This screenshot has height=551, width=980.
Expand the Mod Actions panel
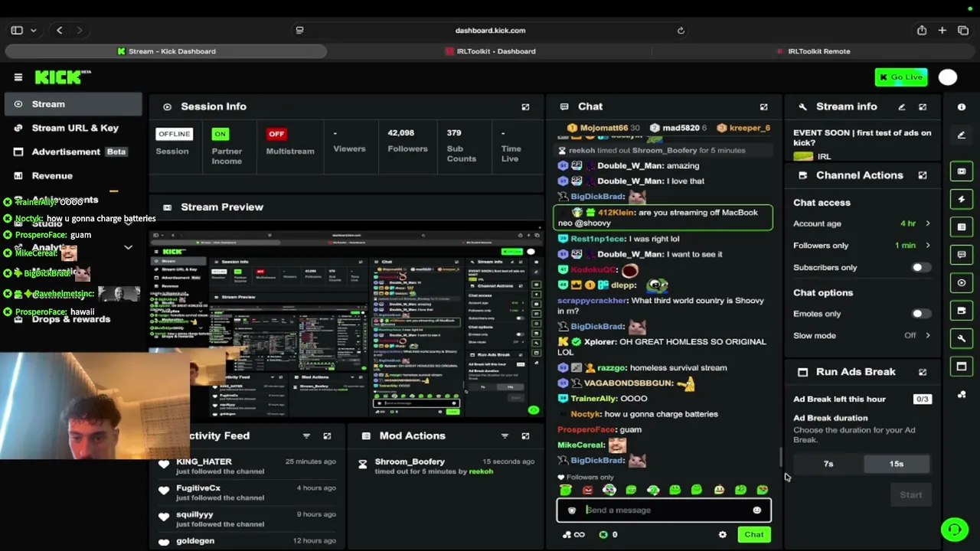525,436
